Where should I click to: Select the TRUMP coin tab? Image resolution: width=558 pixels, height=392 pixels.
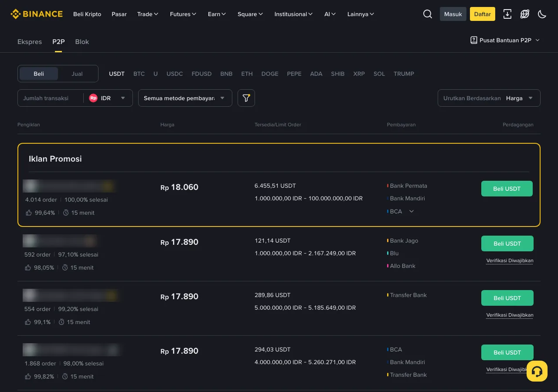[x=404, y=74]
